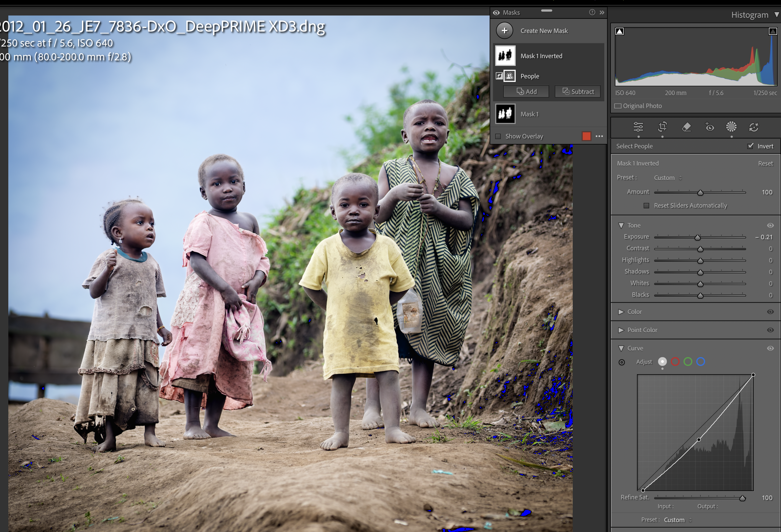Toggle the Tone panel eye visibility

point(770,225)
